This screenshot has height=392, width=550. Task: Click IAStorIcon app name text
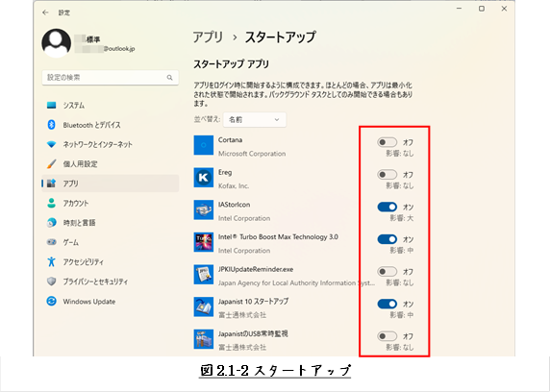pyautogui.click(x=234, y=205)
